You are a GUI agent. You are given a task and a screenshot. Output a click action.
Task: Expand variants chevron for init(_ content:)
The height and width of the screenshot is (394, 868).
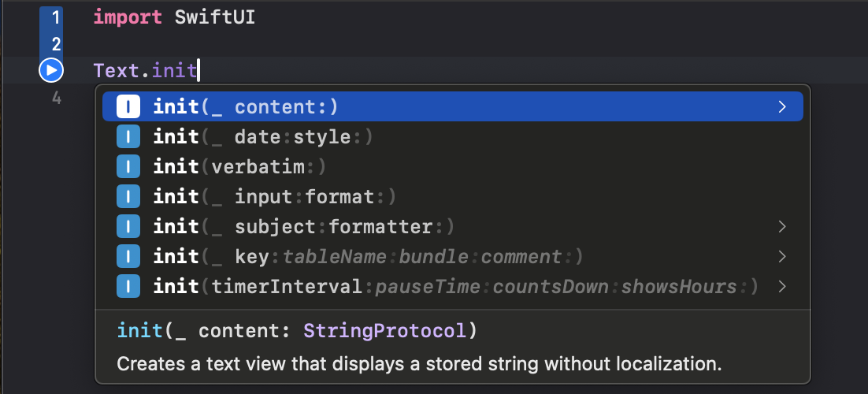[781, 107]
